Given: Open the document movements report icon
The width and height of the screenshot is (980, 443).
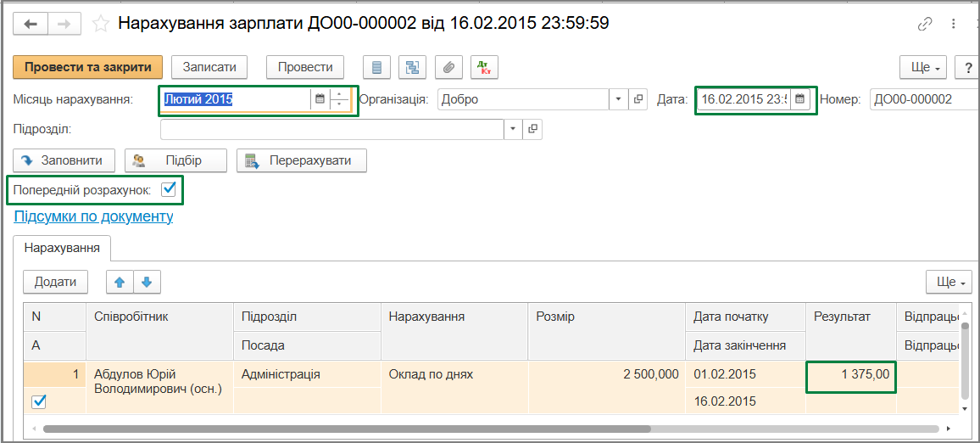Looking at the screenshot, I should pos(377,68).
